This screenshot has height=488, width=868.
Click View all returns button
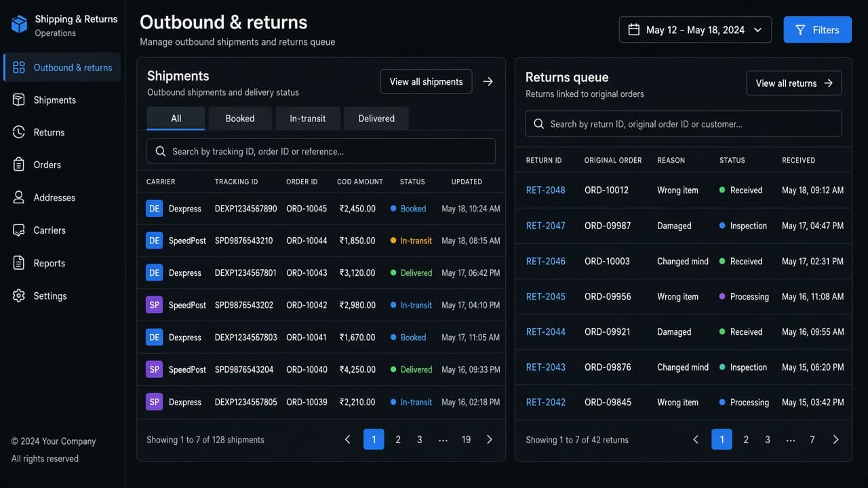tap(794, 83)
